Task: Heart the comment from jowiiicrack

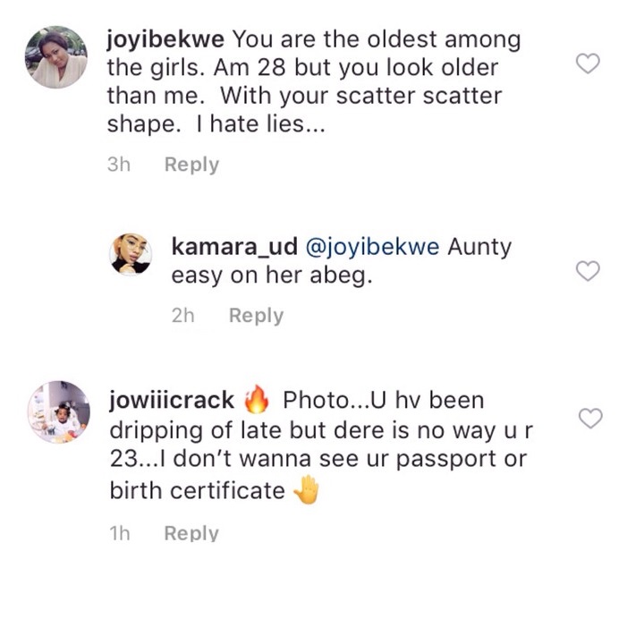Action: tap(590, 418)
